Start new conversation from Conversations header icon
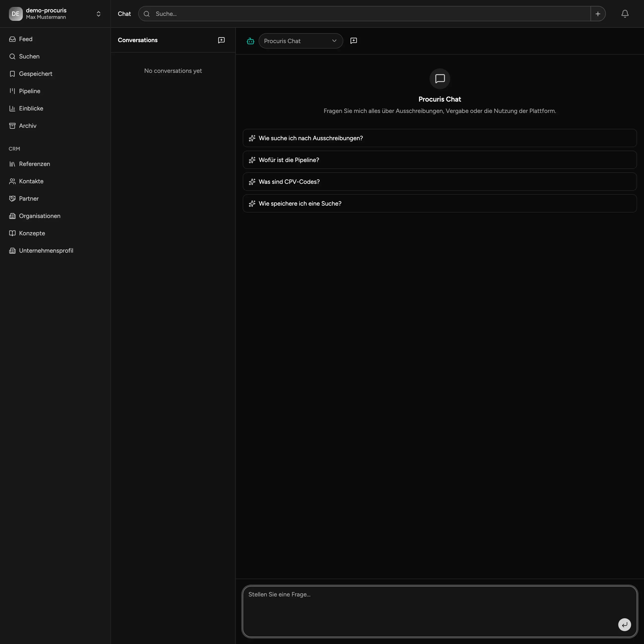 (221, 40)
